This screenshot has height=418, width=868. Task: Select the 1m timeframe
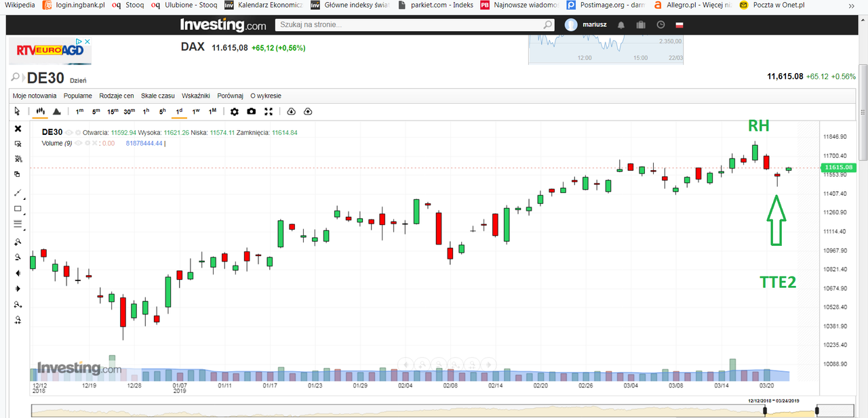tap(79, 111)
